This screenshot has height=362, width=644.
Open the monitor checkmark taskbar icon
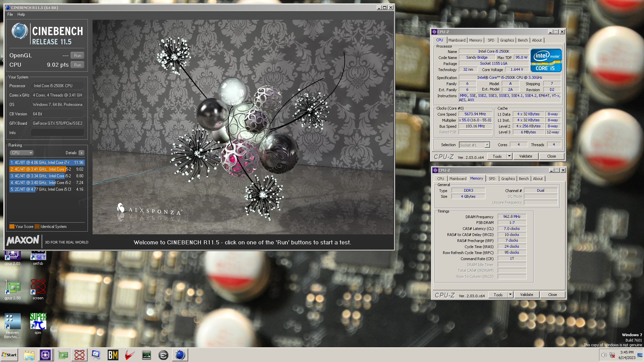96,355
